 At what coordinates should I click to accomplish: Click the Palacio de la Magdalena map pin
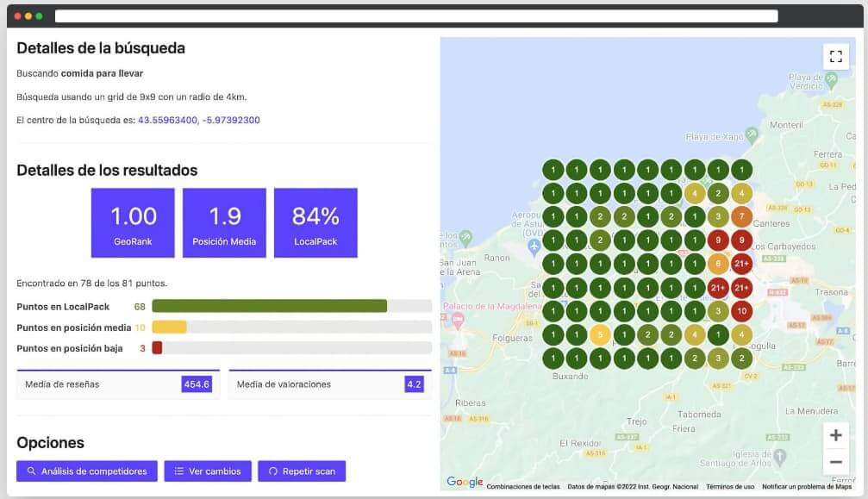pos(457,321)
